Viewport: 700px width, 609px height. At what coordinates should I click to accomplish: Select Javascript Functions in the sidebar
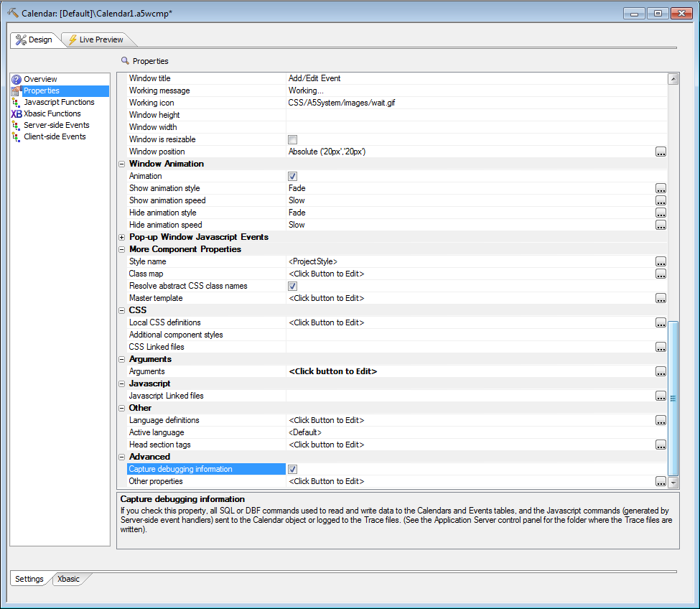pos(59,102)
